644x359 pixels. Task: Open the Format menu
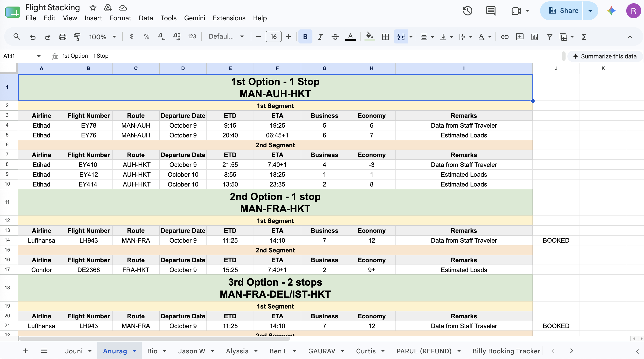[x=120, y=18]
